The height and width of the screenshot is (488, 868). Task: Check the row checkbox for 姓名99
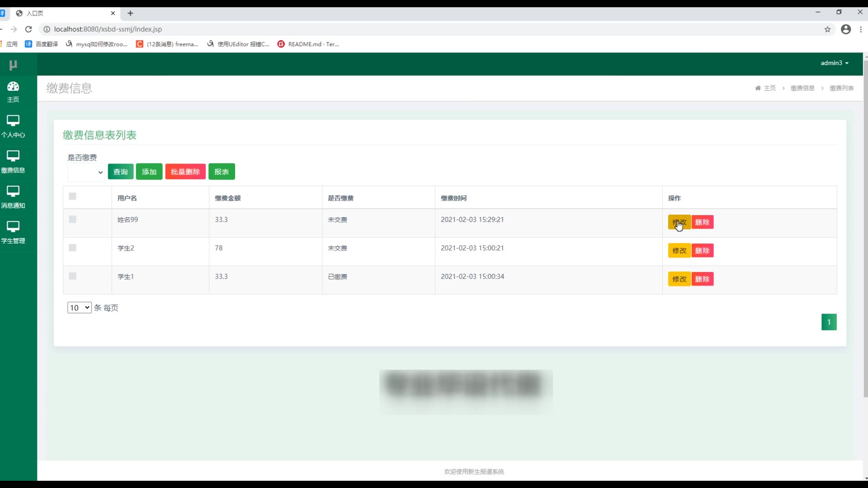72,220
